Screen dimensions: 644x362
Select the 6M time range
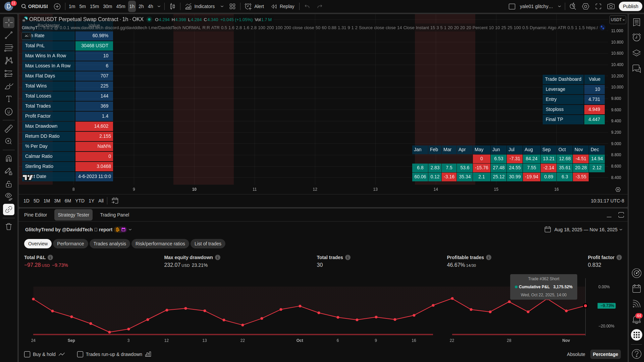point(68,201)
